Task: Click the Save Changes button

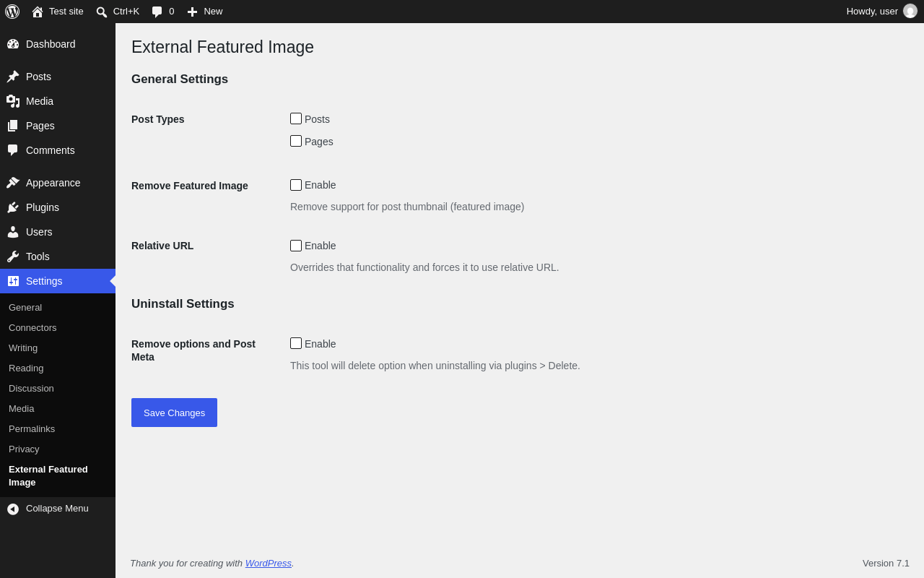Action: (174, 413)
